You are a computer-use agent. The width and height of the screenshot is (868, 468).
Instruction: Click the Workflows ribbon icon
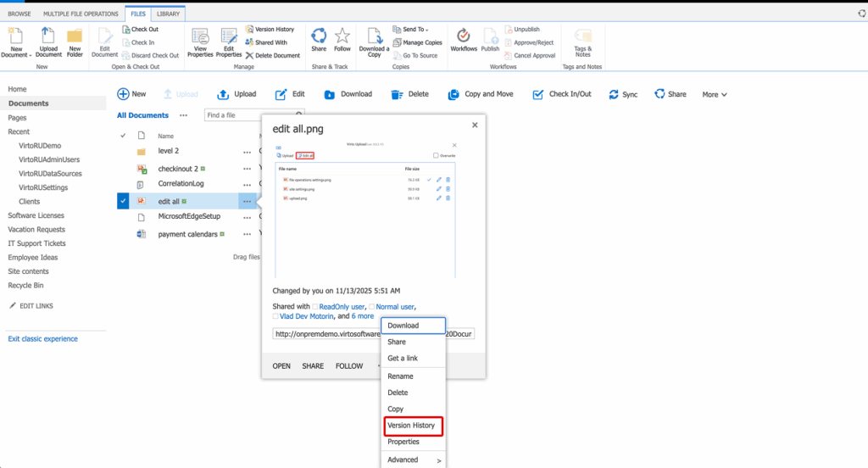point(463,36)
